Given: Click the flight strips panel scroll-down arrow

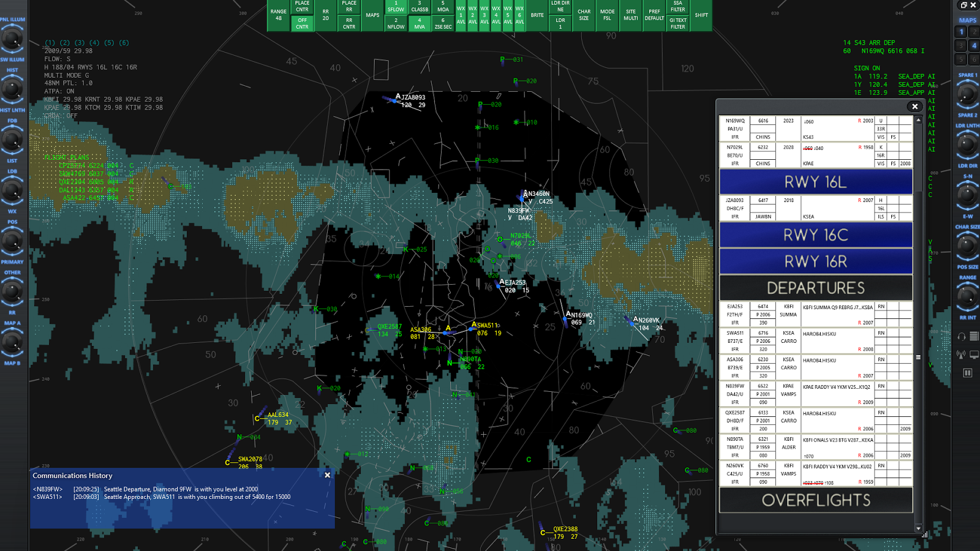Looking at the screenshot, I should pyautogui.click(x=918, y=528).
